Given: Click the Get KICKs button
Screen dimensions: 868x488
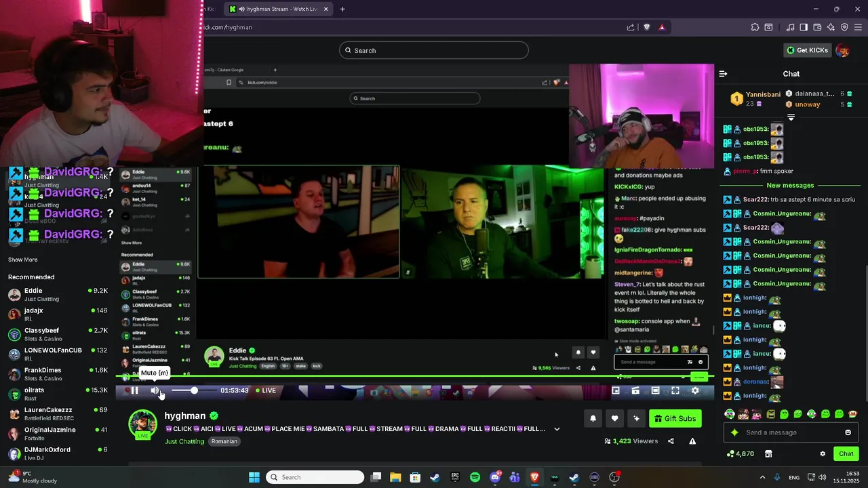Looking at the screenshot, I should tap(808, 50).
